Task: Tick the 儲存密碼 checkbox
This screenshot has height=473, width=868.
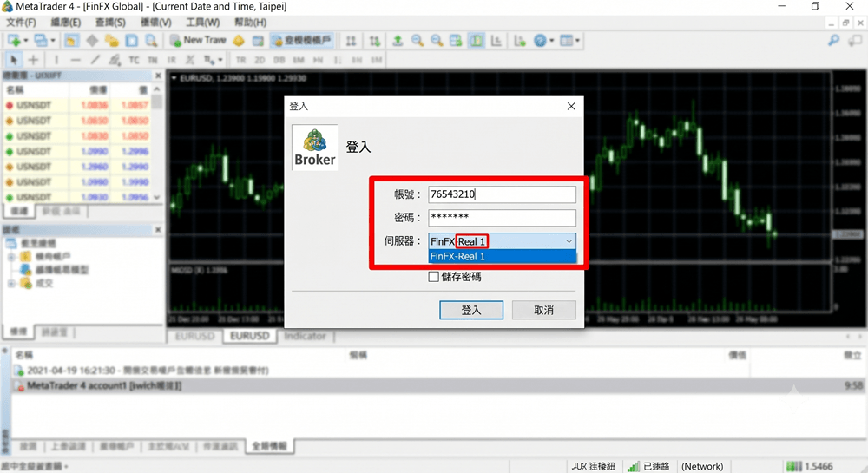Action: (x=433, y=277)
